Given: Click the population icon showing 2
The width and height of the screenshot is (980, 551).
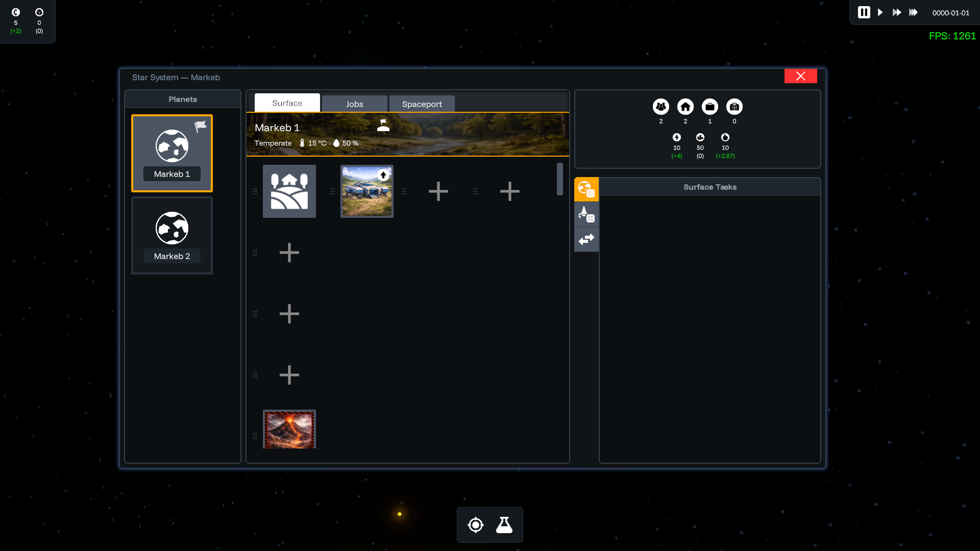Looking at the screenshot, I should (660, 108).
